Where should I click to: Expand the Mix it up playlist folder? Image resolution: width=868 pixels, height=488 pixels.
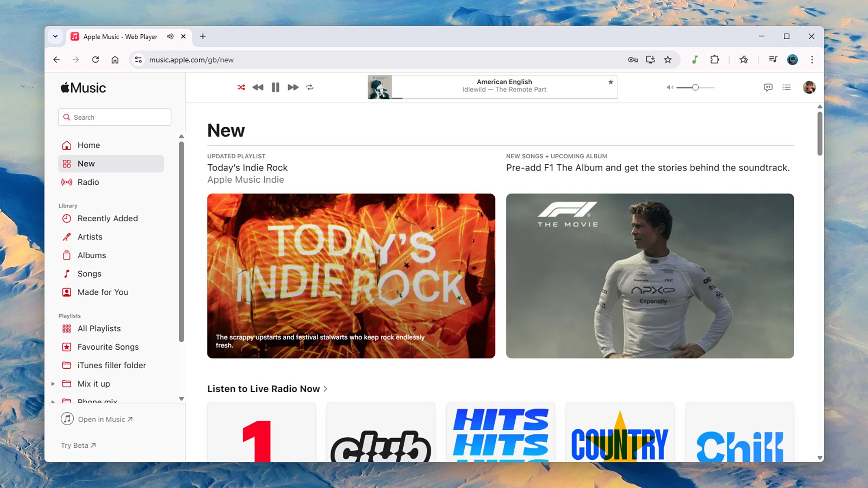click(53, 384)
